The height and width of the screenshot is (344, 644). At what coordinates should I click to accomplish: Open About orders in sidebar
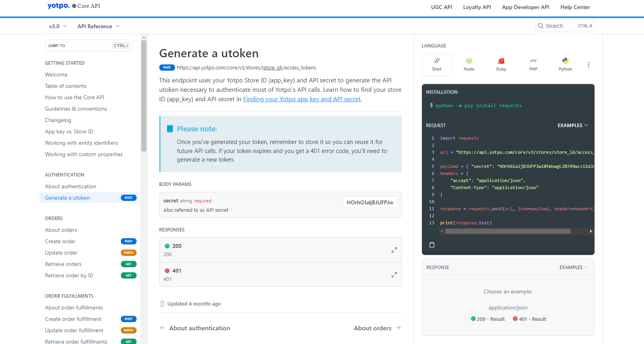[x=61, y=230]
